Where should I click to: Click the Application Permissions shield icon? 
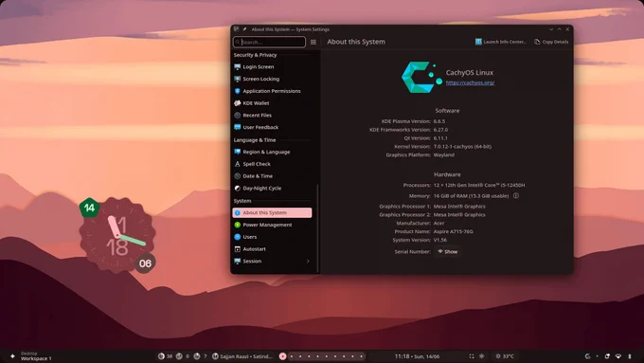[238, 91]
